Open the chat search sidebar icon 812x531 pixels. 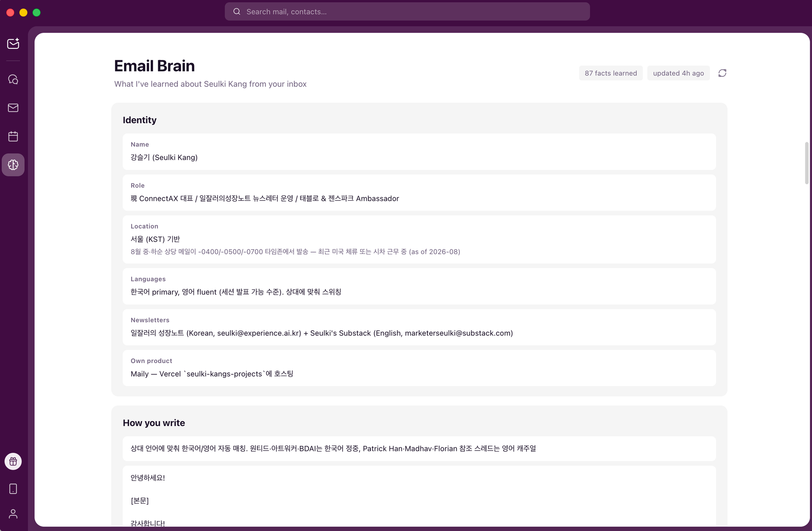click(x=13, y=79)
